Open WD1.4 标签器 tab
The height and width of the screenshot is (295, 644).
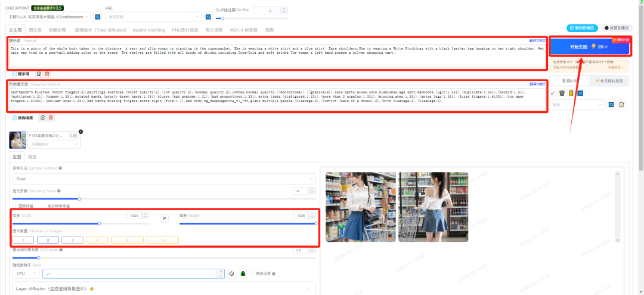[x=243, y=30]
